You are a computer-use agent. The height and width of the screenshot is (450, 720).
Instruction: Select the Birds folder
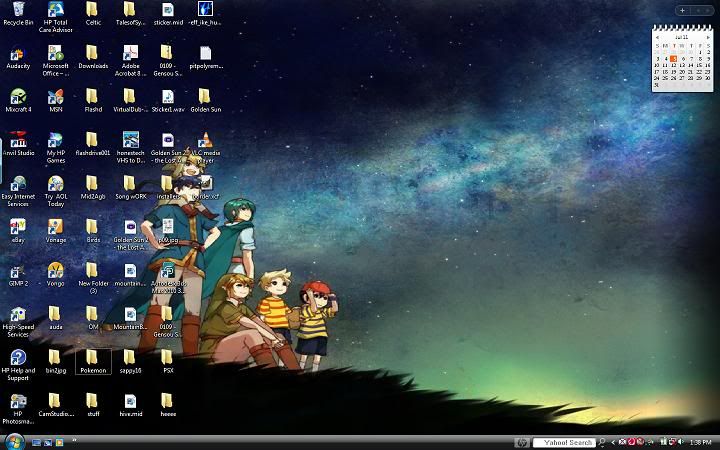93,231
